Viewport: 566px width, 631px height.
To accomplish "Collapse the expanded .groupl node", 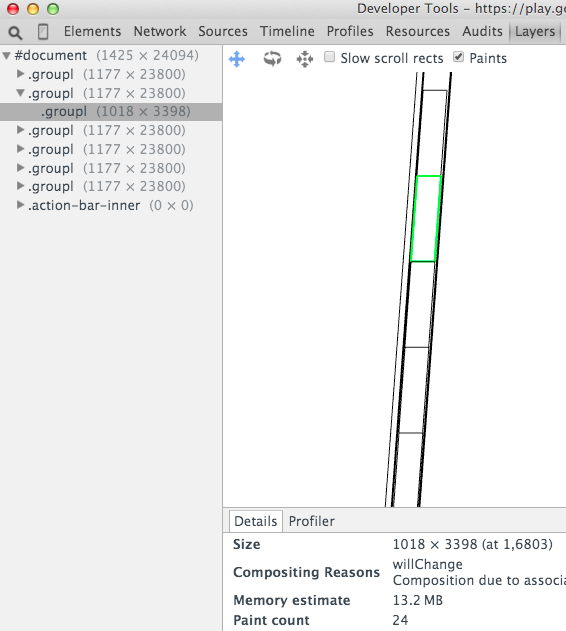I will click(x=20, y=93).
